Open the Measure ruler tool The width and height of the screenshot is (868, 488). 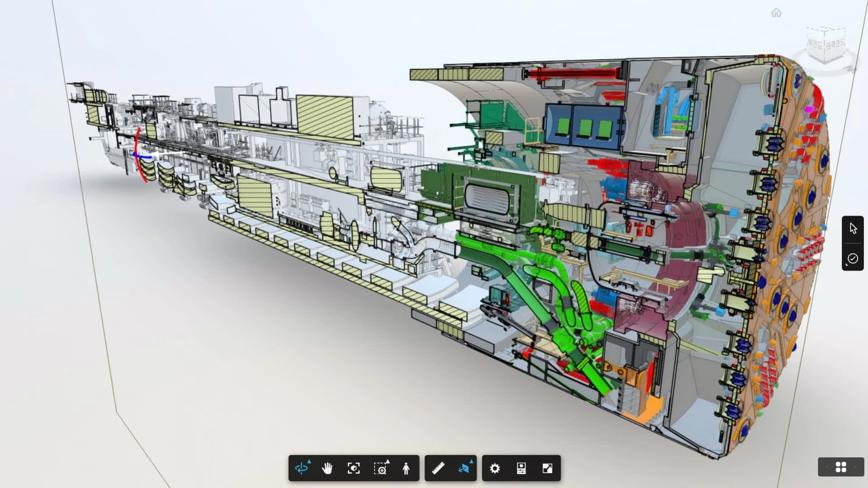click(438, 469)
